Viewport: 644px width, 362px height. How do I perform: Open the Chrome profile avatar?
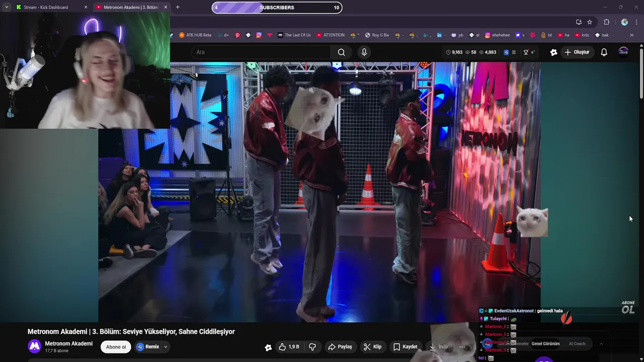pyautogui.click(x=624, y=22)
